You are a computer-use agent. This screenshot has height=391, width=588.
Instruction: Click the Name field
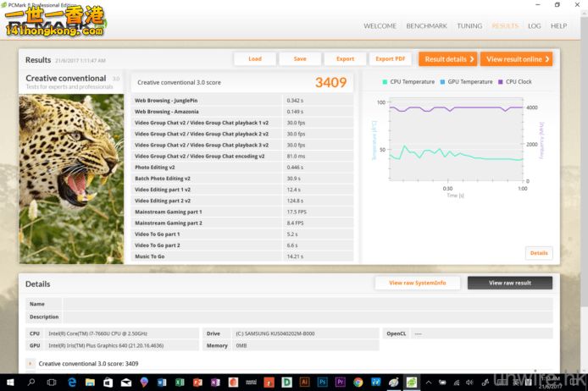[308, 304]
